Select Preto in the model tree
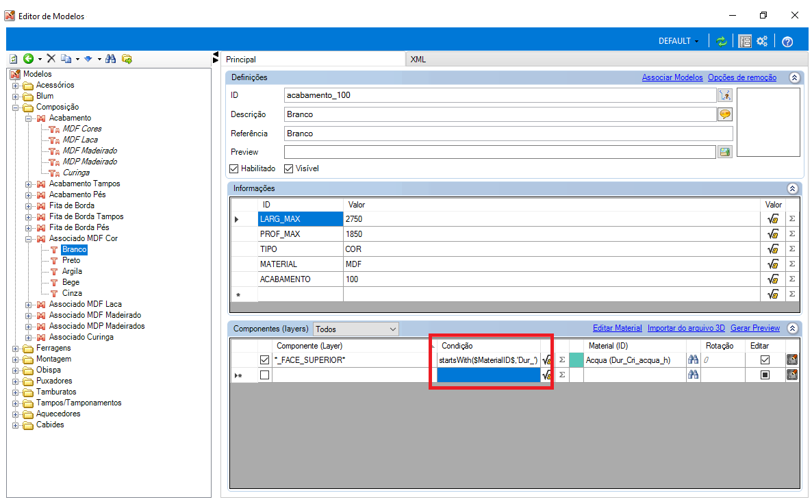 pyautogui.click(x=71, y=260)
